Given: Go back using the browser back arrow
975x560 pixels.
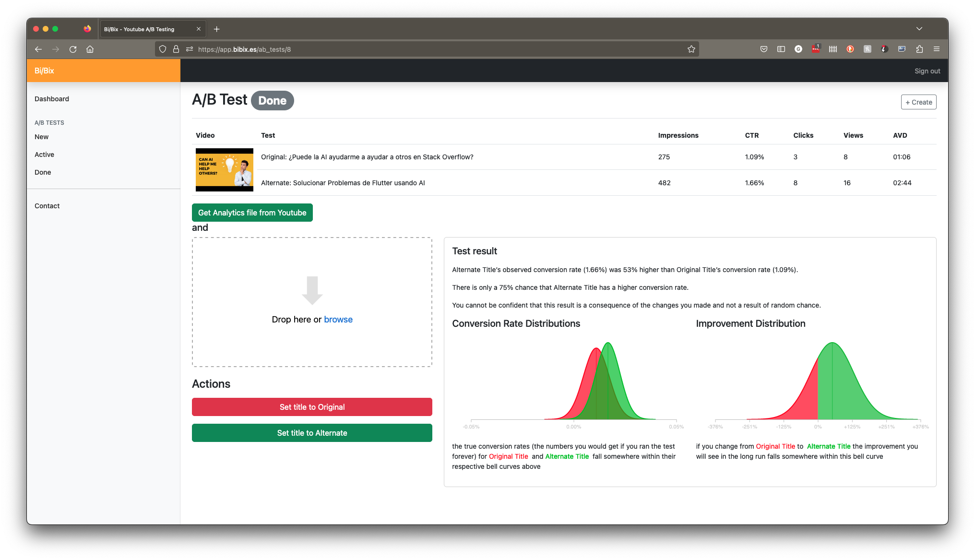Looking at the screenshot, I should point(38,49).
